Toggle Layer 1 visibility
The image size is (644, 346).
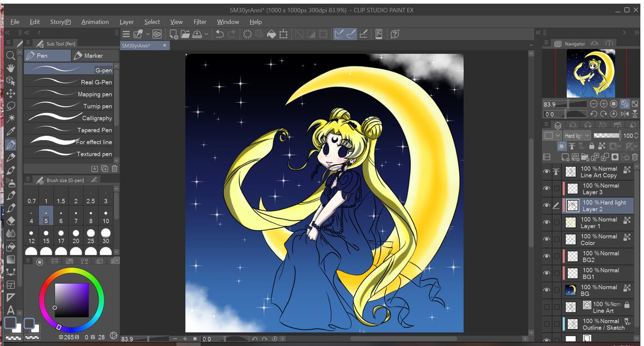tap(547, 223)
